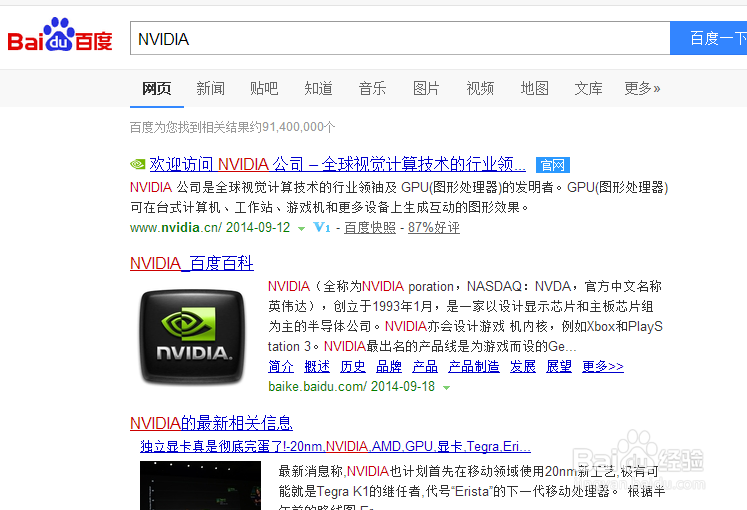Click the blue V1 credibility icon
747x510 pixels.
(322, 228)
